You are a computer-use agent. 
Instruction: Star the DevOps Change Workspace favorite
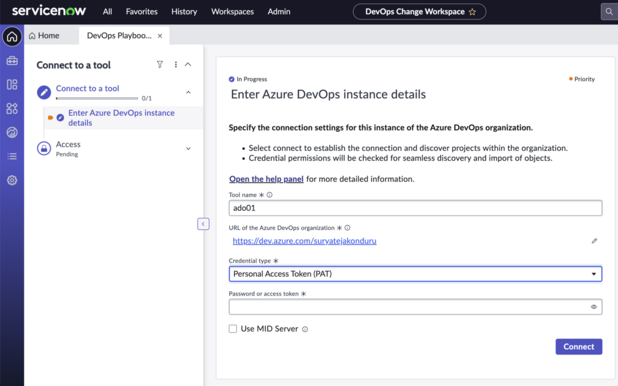[472, 12]
